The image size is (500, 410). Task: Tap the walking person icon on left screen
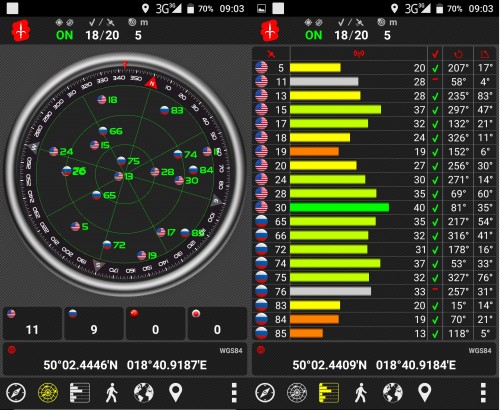112,393
